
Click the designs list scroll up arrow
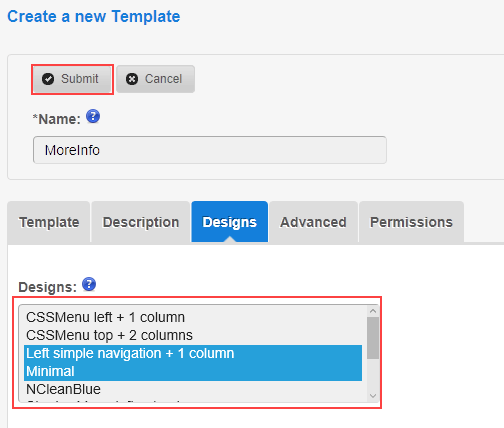[x=373, y=311]
